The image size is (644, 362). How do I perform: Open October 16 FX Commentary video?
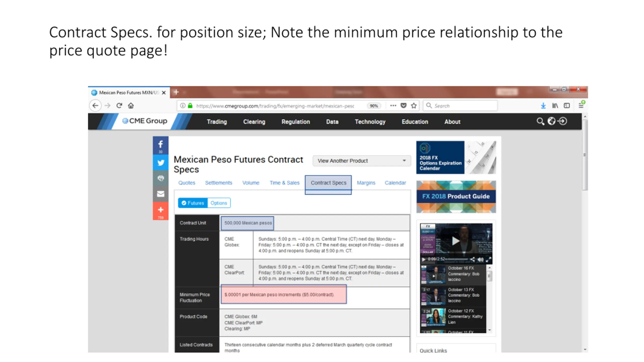(x=453, y=274)
